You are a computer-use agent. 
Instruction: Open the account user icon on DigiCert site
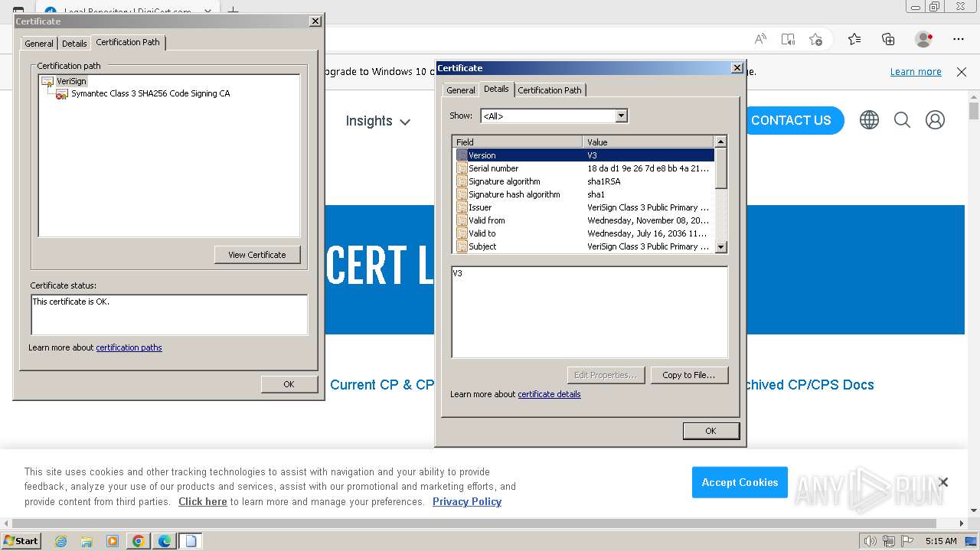[x=935, y=120]
